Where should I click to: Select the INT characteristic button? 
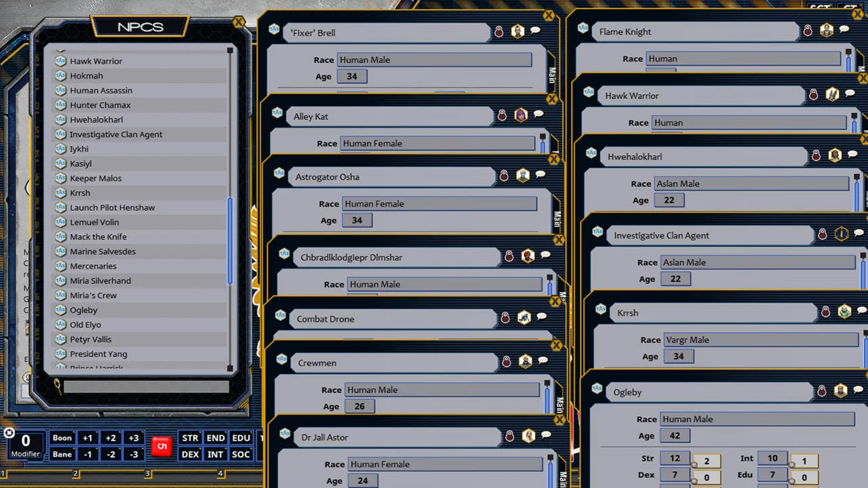click(x=216, y=454)
